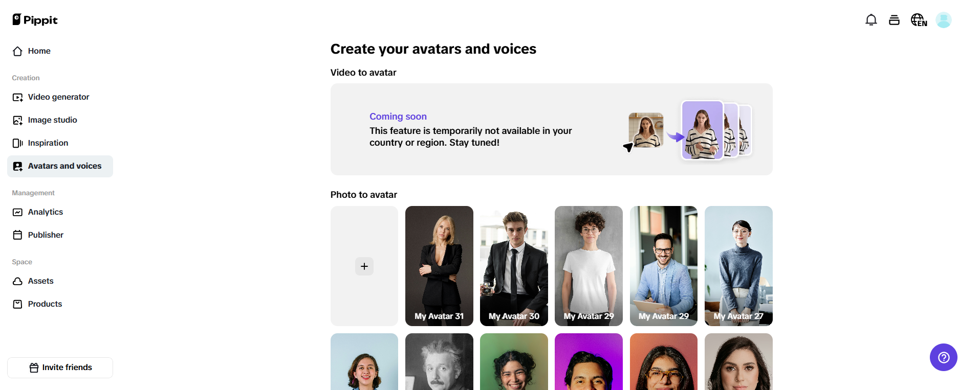Change language via globe EN icon
This screenshot has height=390, width=980.
point(919,20)
